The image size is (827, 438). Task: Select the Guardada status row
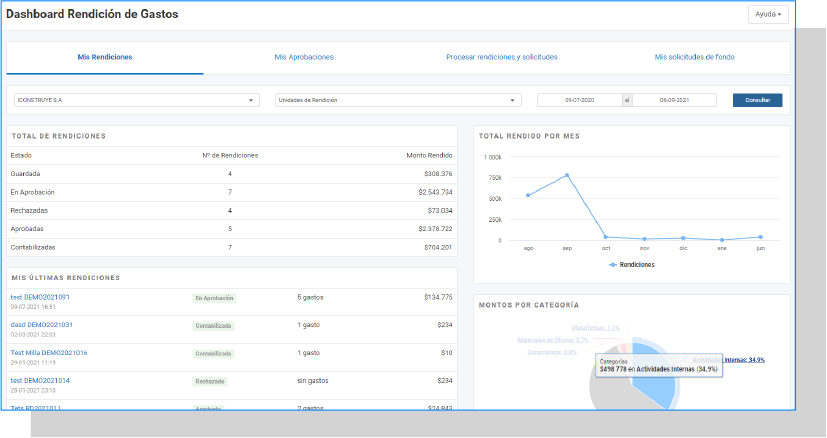(232, 174)
